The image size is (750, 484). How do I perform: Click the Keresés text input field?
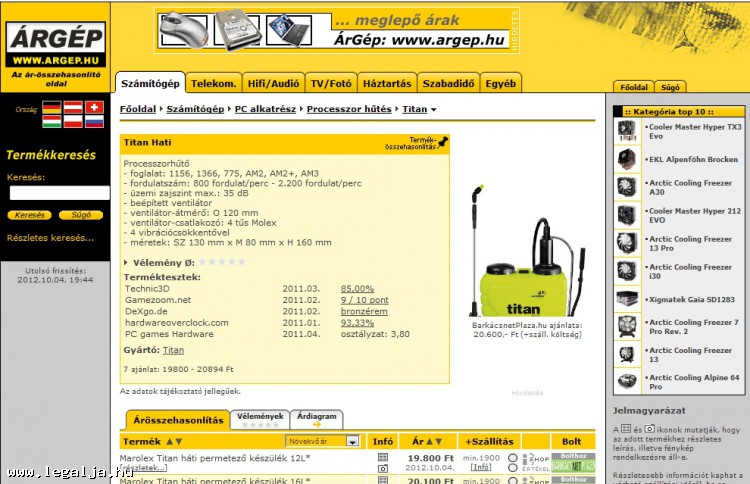click(59, 193)
